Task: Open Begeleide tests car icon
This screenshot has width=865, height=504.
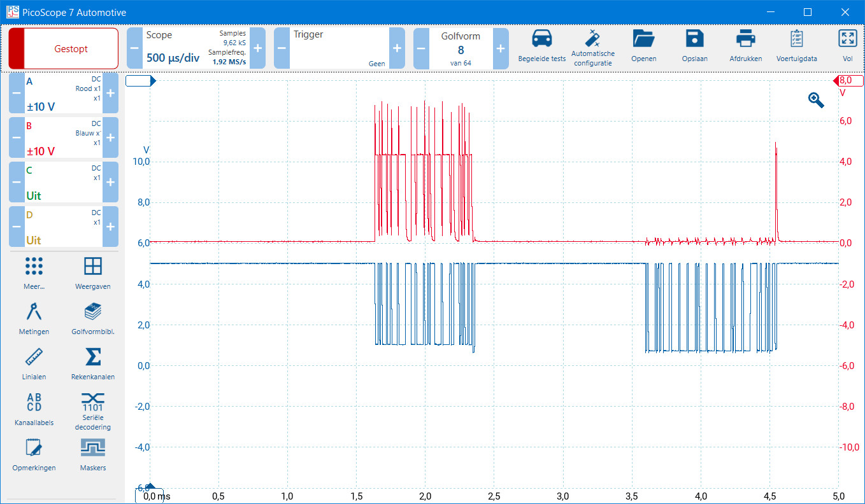Action: [x=541, y=39]
